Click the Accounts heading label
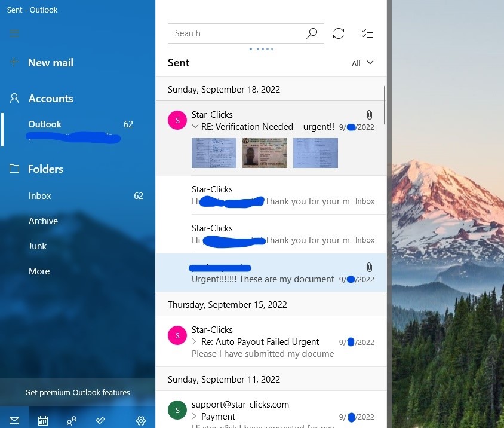The width and height of the screenshot is (504, 428). (x=51, y=99)
